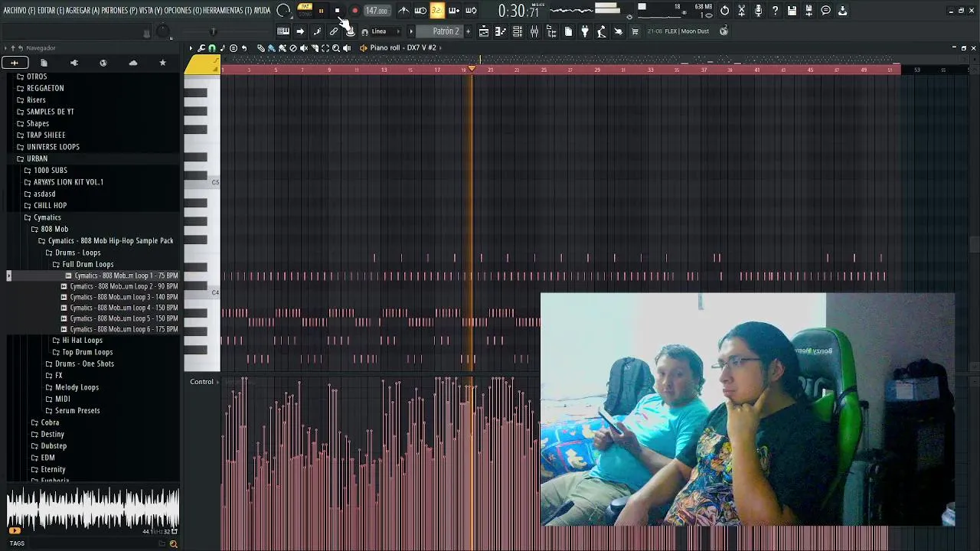This screenshot has width=980, height=551.
Task: Open the typing keyboard to piano icon
Action: pyautogui.click(x=283, y=31)
